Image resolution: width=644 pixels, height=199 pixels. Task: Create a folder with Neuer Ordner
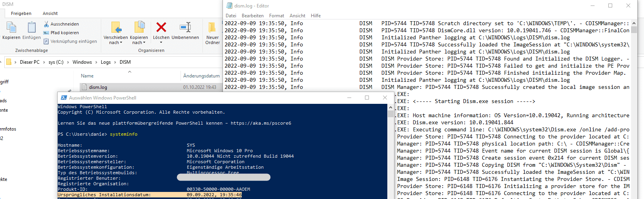click(x=212, y=33)
